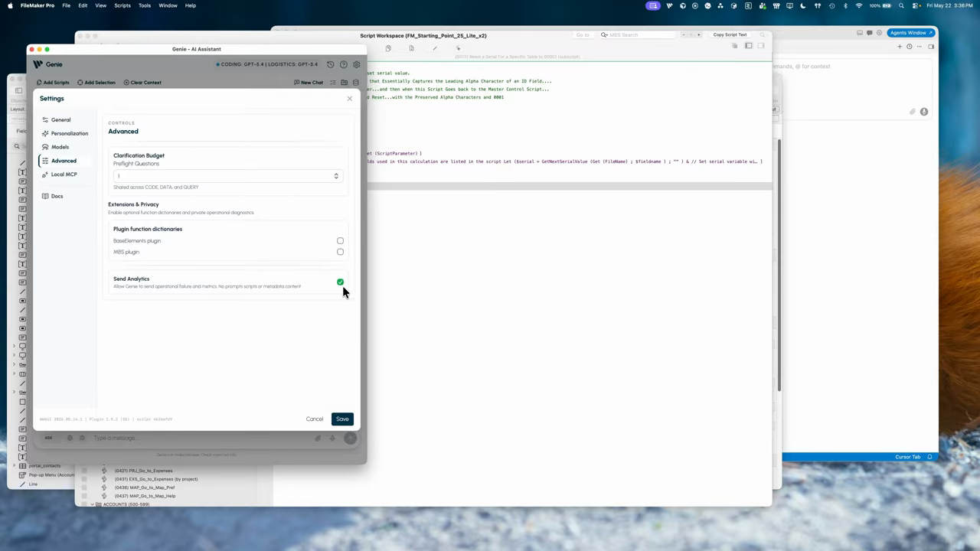Image resolution: width=980 pixels, height=551 pixels.
Task: Open the Scripts menu
Action: [122, 5]
